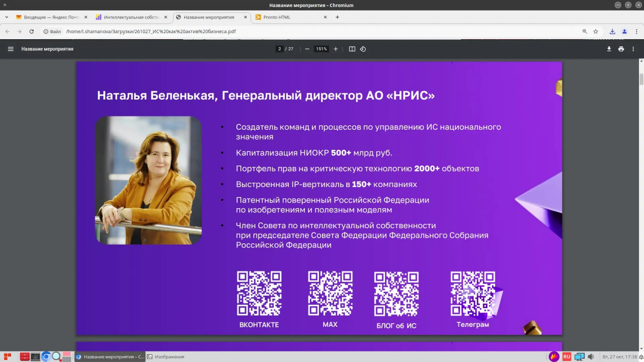This screenshot has width=644, height=362.
Task: Switch to the Pronto HTML tab
Action: [292, 17]
